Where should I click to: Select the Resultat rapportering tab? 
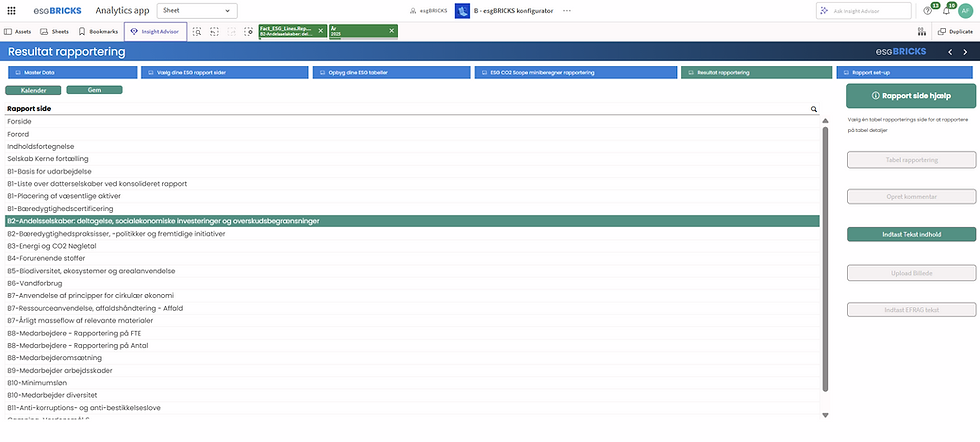756,73
